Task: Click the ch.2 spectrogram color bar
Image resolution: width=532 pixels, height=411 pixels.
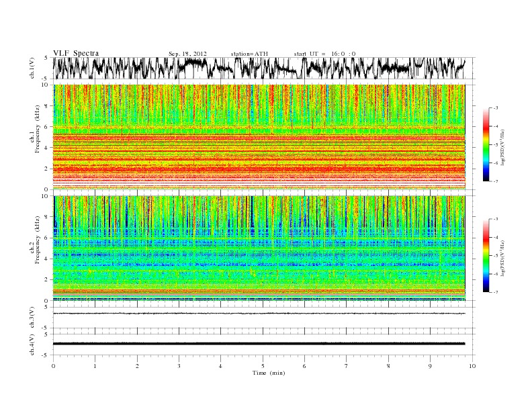Action: pos(486,256)
